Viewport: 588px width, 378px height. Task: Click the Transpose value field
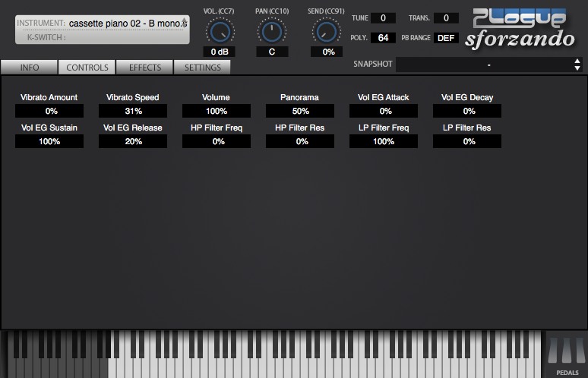pyautogui.click(x=446, y=18)
